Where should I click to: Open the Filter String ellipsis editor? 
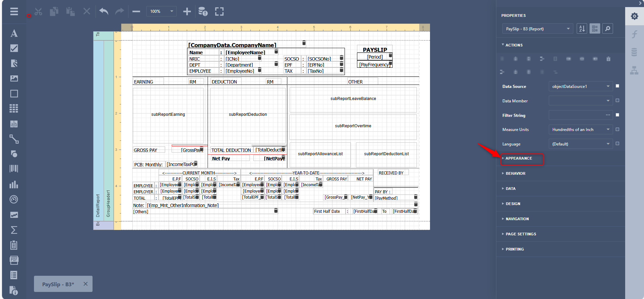point(608,115)
